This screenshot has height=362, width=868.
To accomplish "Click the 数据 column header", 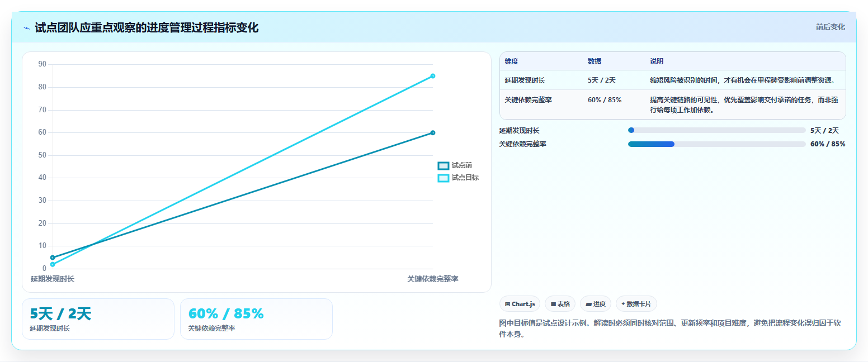I will [x=595, y=61].
